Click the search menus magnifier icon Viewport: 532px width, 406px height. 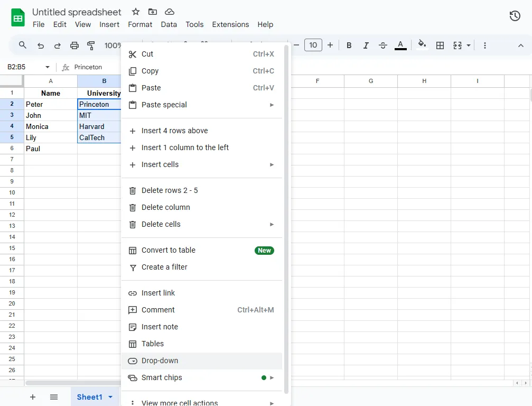22,45
